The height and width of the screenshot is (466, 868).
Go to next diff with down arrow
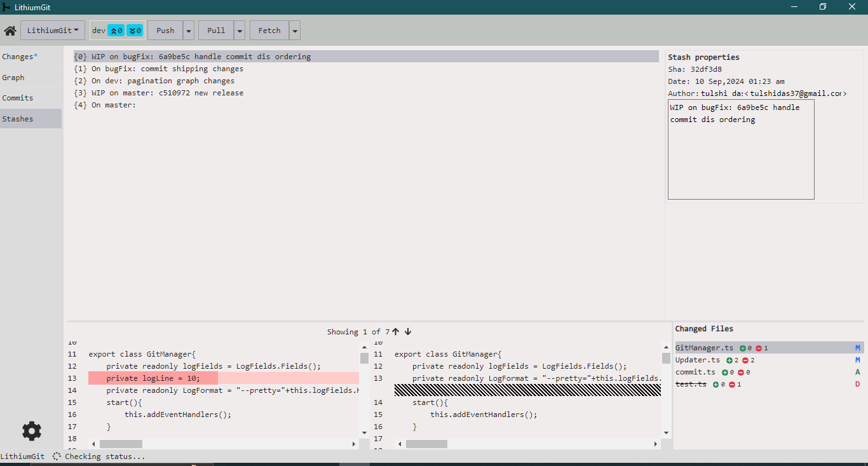(408, 331)
